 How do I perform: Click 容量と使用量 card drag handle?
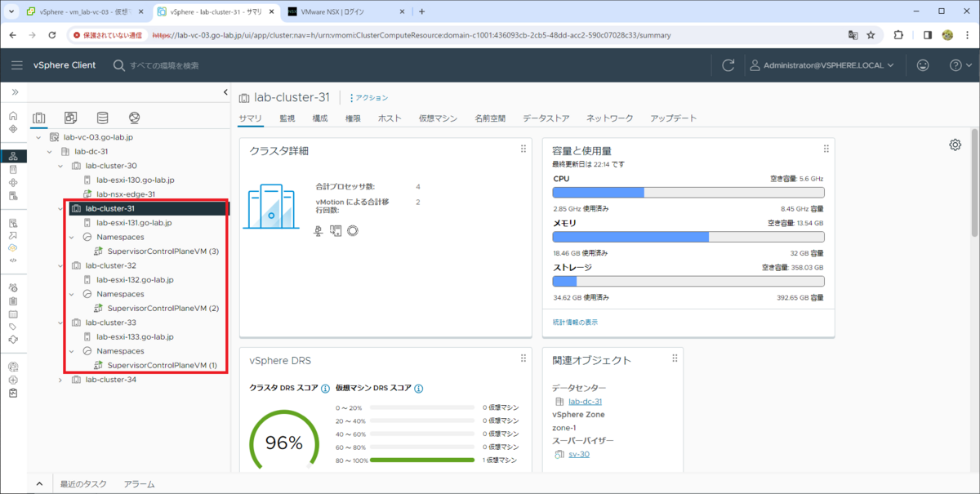pos(826,149)
